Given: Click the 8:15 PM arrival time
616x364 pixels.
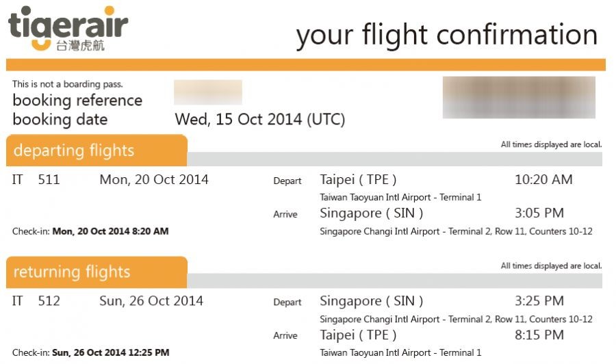Looking at the screenshot, I should 539,335.
